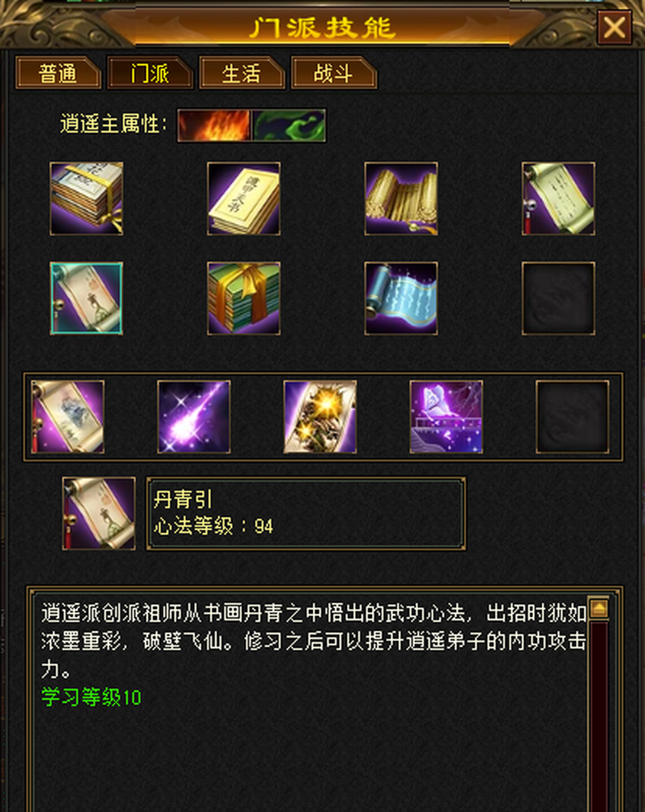Open the 战斗 tab
Viewport: 645px width, 812px height.
click(x=333, y=73)
